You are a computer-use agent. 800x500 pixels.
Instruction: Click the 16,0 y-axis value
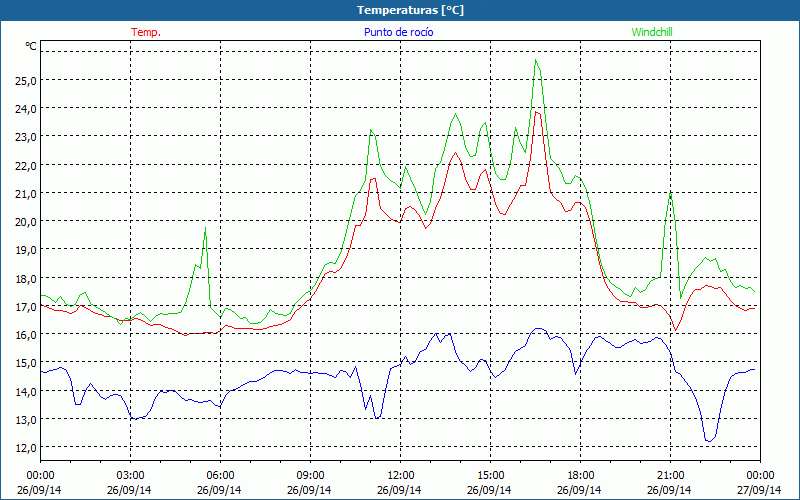25,334
